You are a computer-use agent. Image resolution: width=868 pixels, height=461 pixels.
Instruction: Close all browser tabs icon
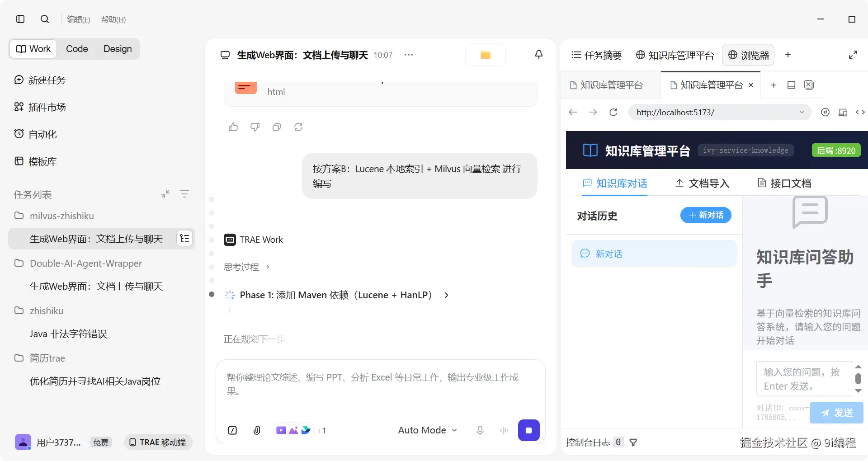[x=809, y=85]
